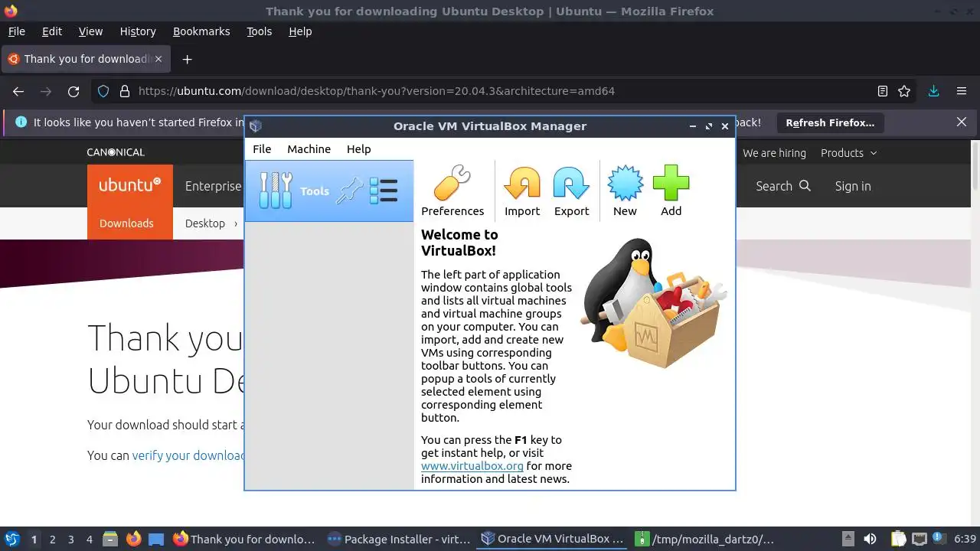Screen dimensions: 980x551
Task: Click the Desktop breadcrumb link
Action: 205,223
